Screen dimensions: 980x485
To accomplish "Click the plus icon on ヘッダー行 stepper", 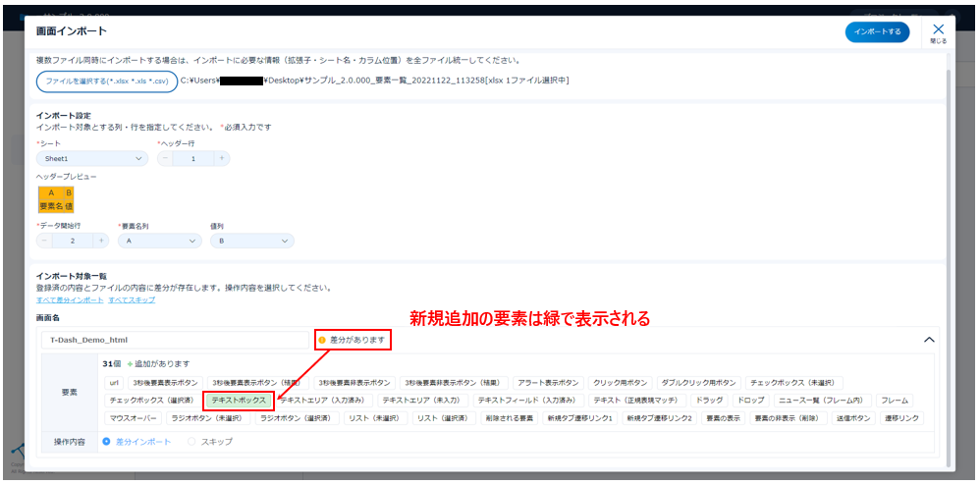I will [222, 158].
